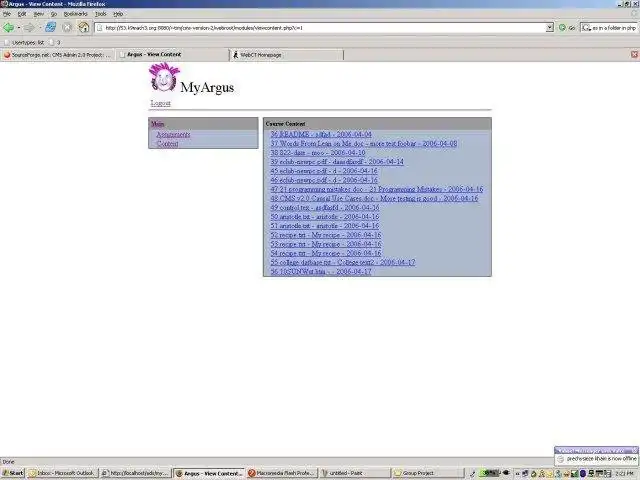Image resolution: width=640 pixels, height=480 pixels.
Task: Click the Forward arrow button
Action: [29, 27]
